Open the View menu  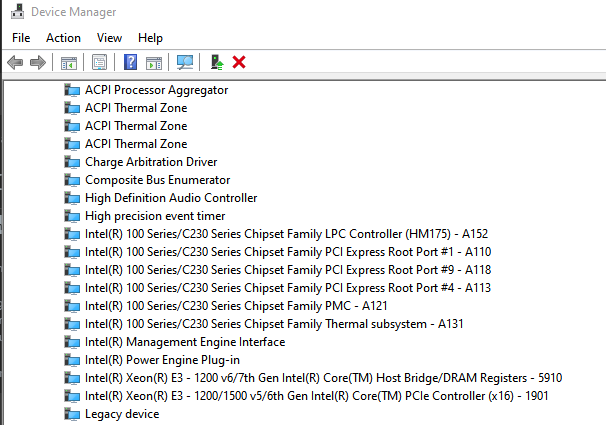[109, 38]
